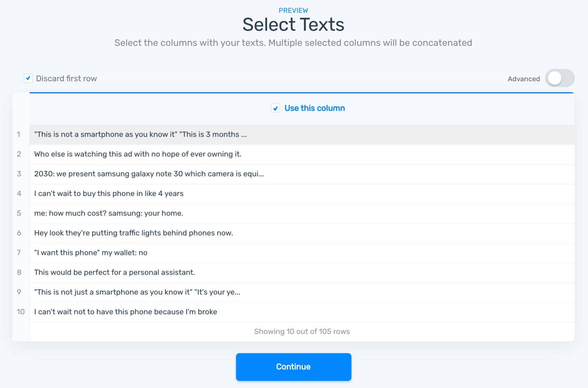Image resolution: width=588 pixels, height=388 pixels.
Task: Select the 'how much cost?' row
Action: 109,213
